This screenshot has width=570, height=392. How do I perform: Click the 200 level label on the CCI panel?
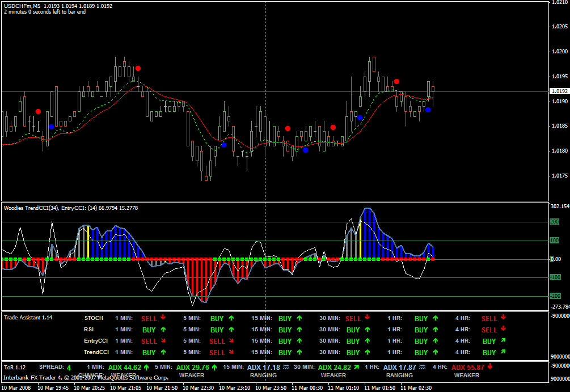555,222
